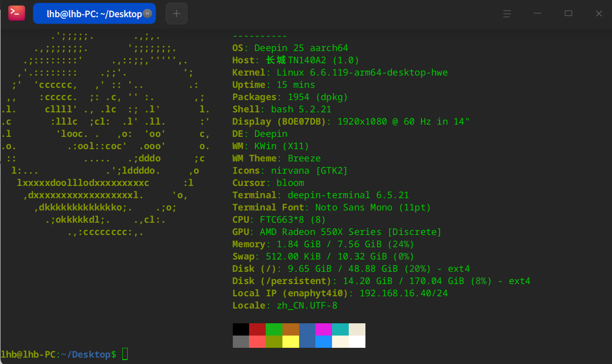Viewport: 612px width, 364px height.
Task: Click the bright sky-blue color swatch
Action: [324, 341]
